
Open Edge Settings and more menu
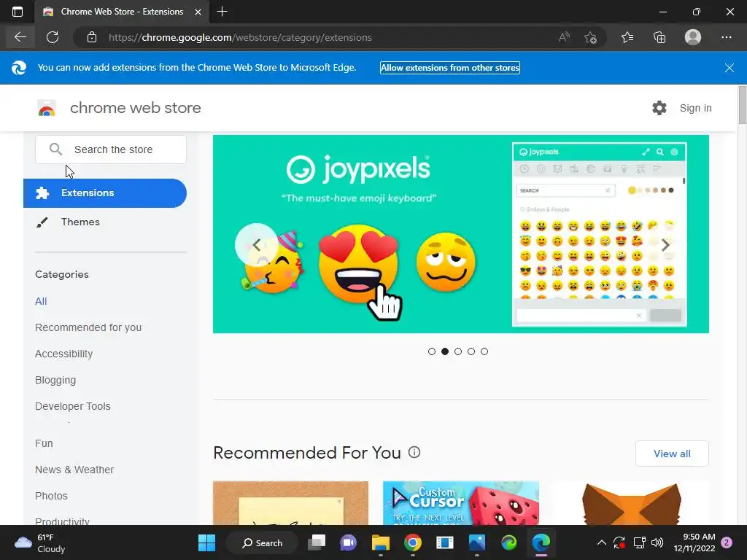click(726, 37)
